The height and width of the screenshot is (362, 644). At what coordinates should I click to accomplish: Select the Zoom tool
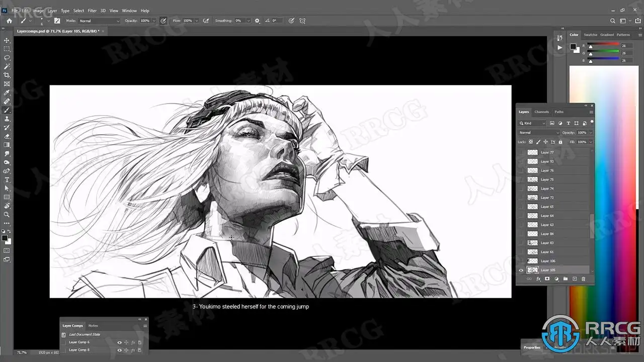click(7, 215)
